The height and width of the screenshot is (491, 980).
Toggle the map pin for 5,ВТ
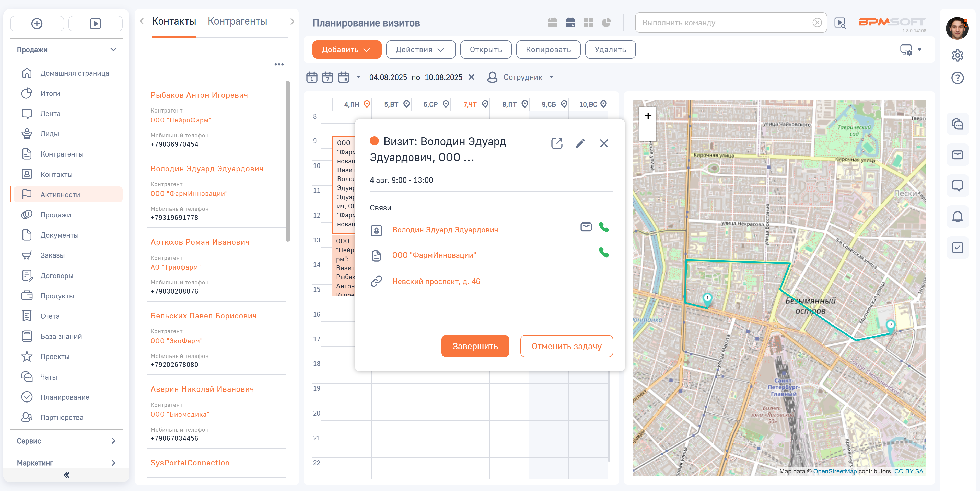point(406,104)
